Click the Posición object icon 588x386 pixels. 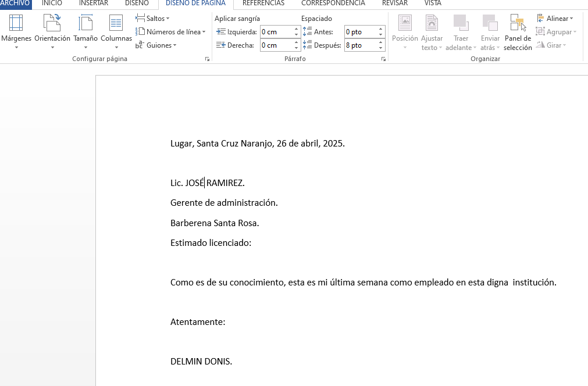[405, 23]
